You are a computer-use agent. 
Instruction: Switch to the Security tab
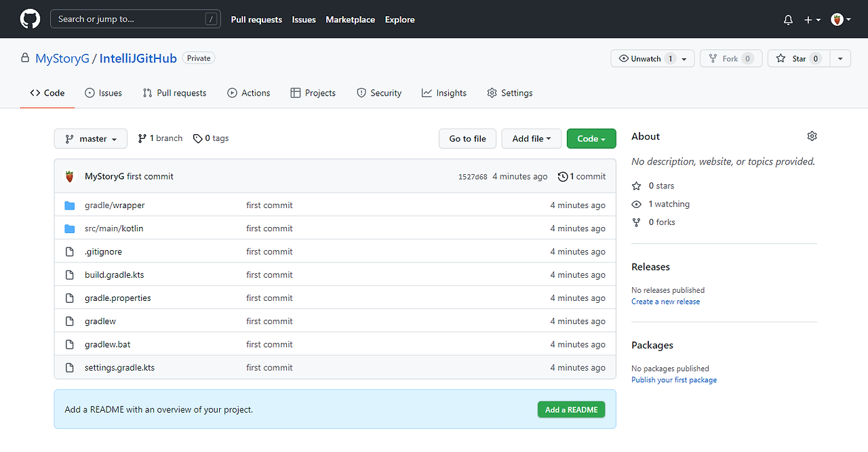pos(379,93)
